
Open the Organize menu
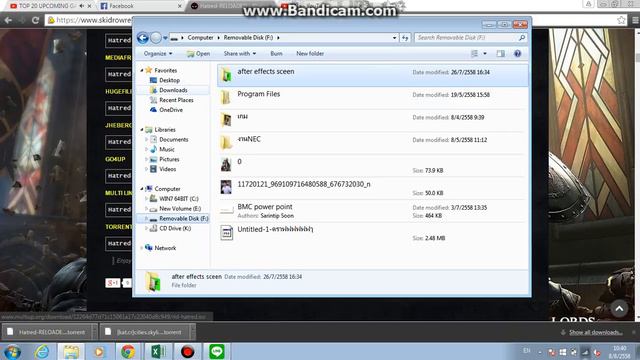click(158, 53)
